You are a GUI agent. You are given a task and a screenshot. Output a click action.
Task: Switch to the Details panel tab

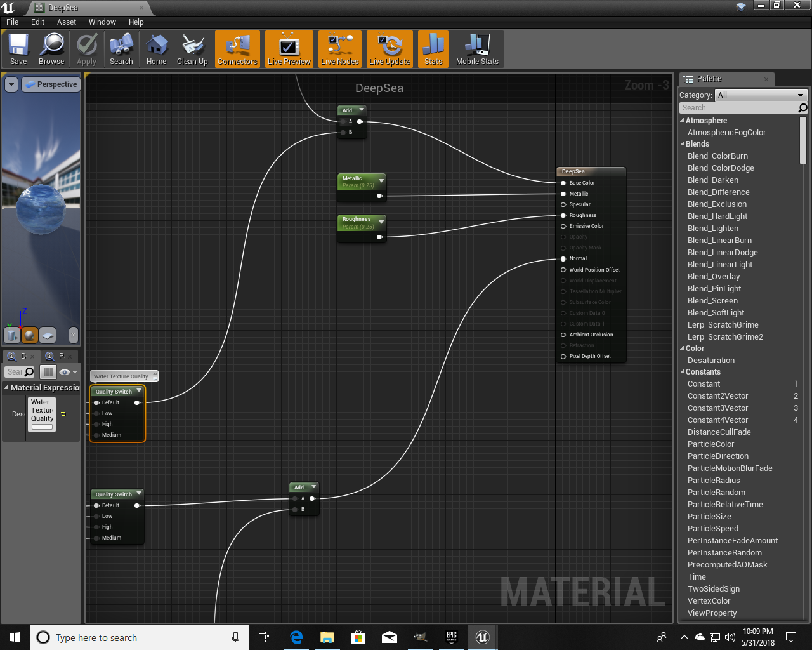click(x=22, y=356)
